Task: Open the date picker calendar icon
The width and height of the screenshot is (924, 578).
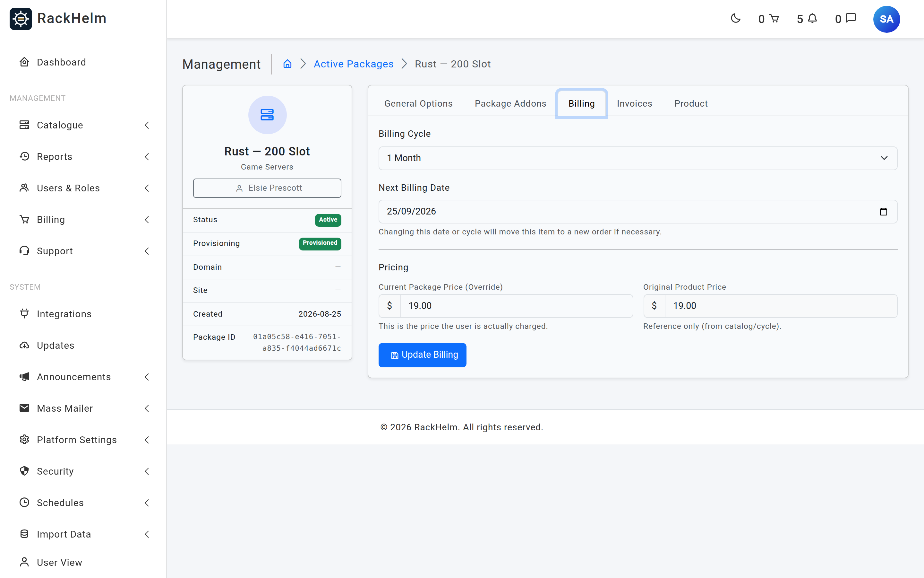Action: click(x=883, y=211)
